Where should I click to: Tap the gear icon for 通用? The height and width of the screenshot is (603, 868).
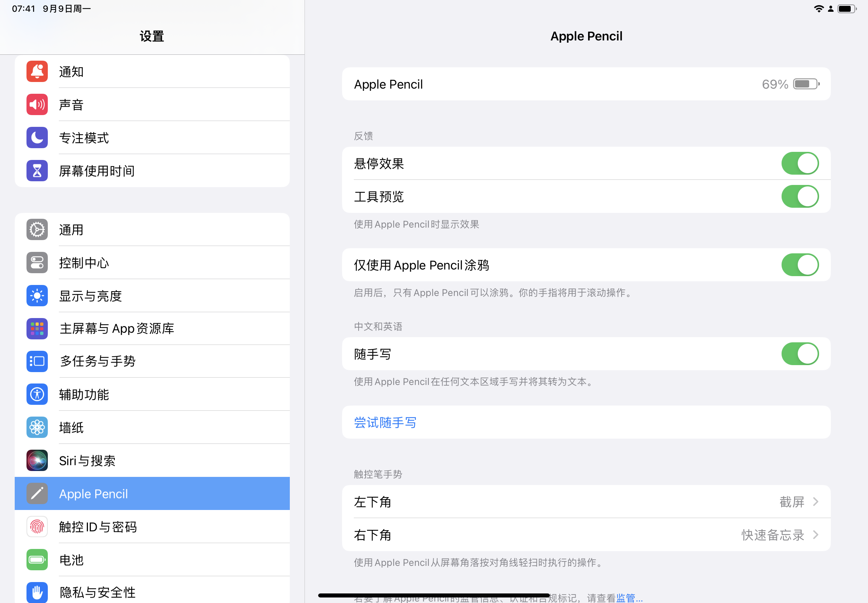click(37, 230)
